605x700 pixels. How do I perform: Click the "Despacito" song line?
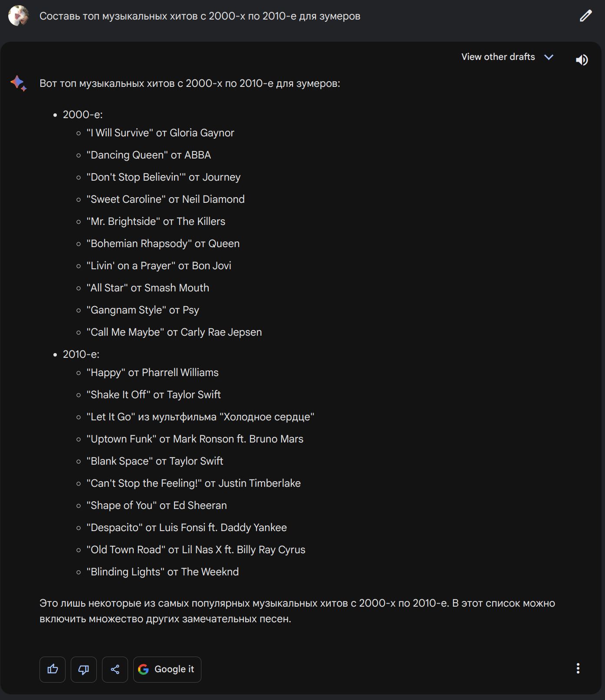(x=187, y=528)
